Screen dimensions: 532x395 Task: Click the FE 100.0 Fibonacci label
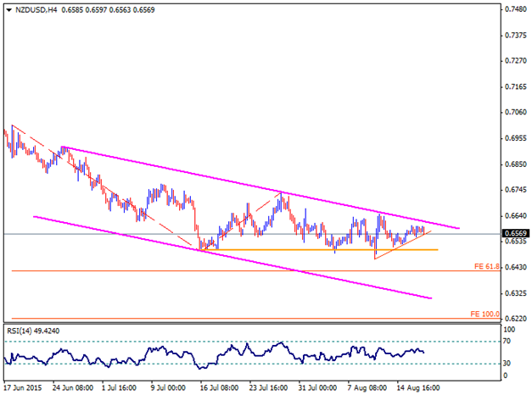pyautogui.click(x=484, y=314)
